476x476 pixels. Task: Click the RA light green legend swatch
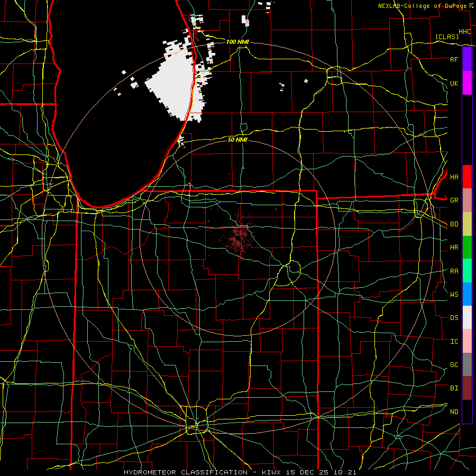click(467, 271)
